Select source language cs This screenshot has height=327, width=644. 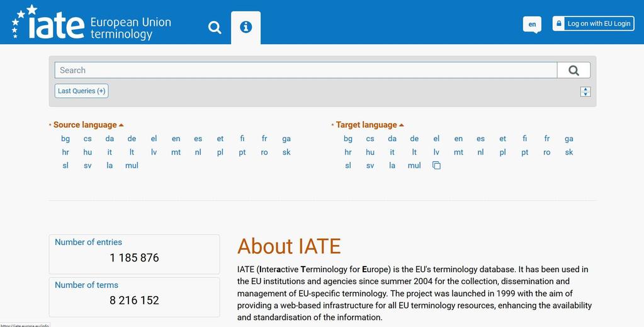[x=88, y=139]
